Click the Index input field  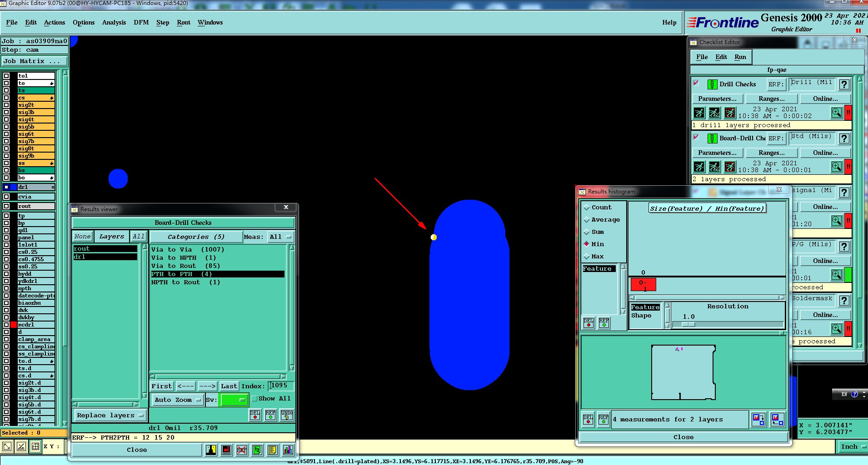(x=280, y=386)
